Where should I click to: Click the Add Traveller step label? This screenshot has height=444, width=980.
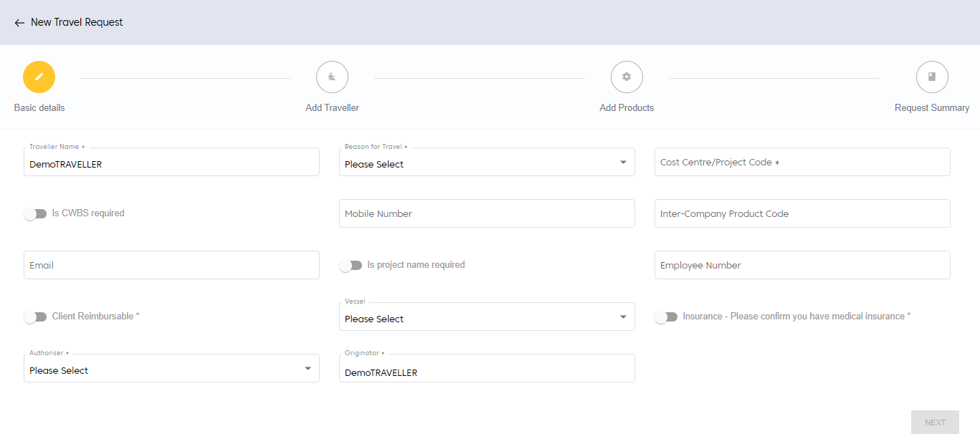pos(332,108)
